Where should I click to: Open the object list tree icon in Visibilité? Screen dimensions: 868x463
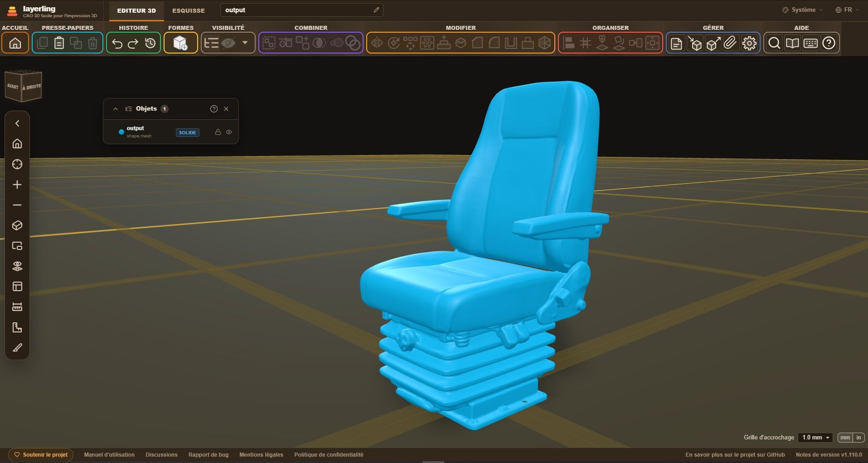tap(211, 43)
